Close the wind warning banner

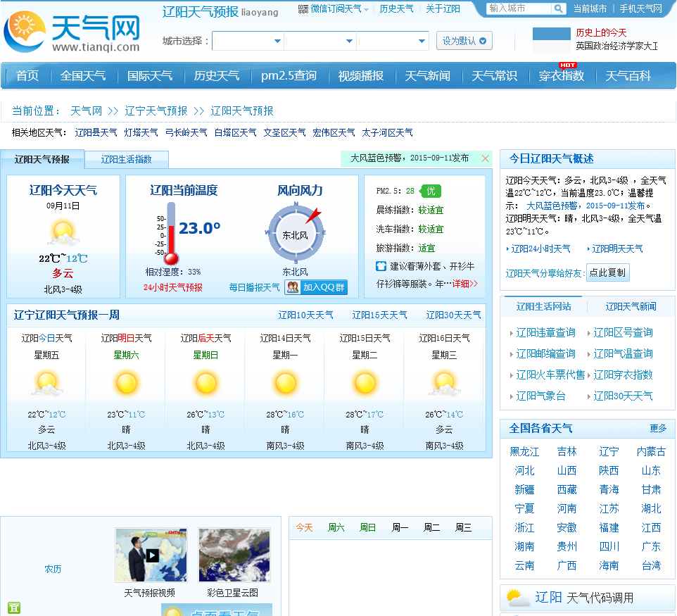click(x=486, y=158)
